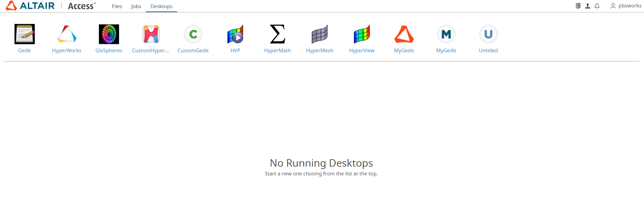Open MyGedit with the orange Altair triangle icon

coord(404,34)
